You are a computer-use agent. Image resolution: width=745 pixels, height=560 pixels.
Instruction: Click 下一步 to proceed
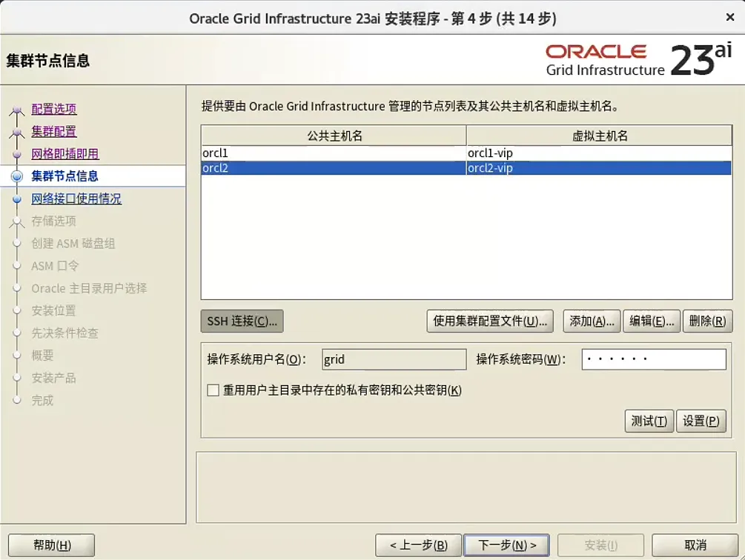pyautogui.click(x=506, y=544)
